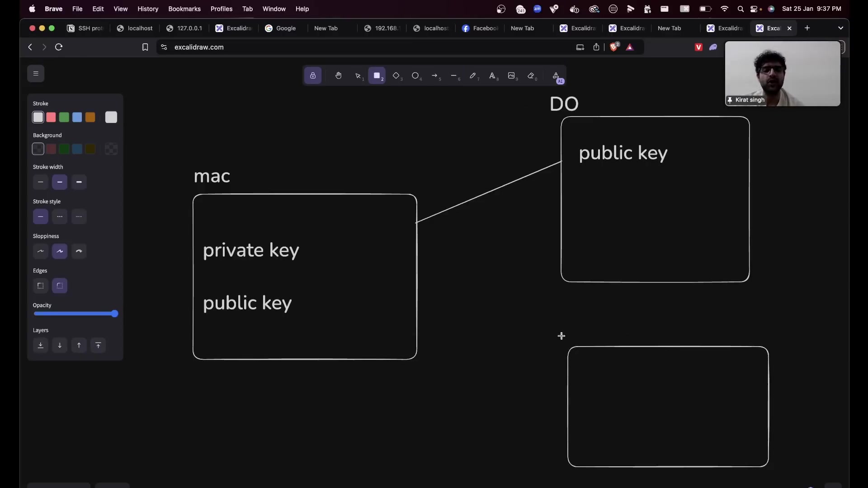Open the custom stroke color picker
The height and width of the screenshot is (488, 868).
tap(111, 117)
